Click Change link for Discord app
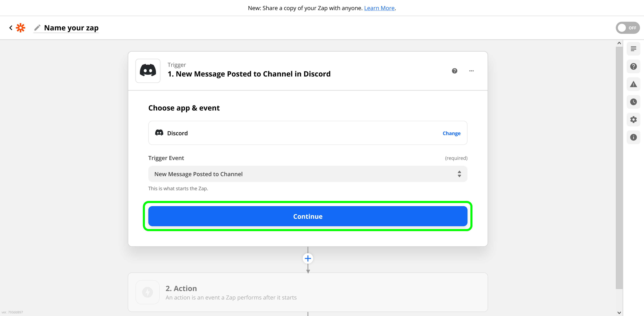Image resolution: width=644 pixels, height=316 pixels. coord(451,133)
